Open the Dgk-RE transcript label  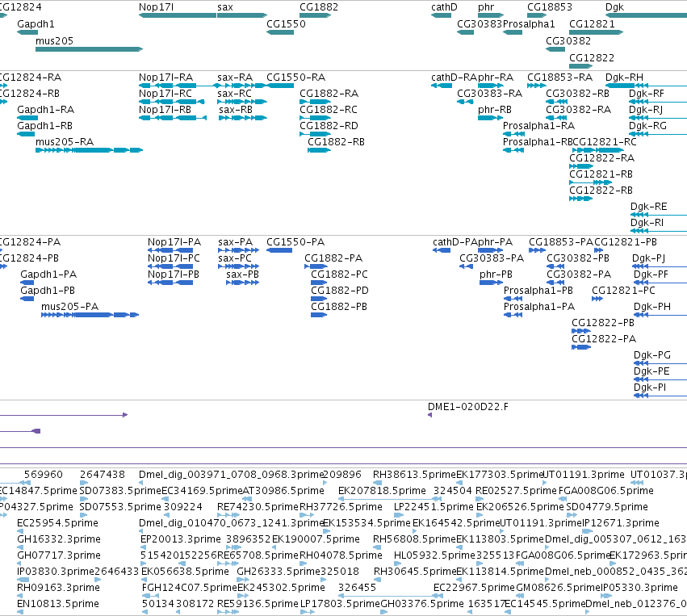[648, 207]
